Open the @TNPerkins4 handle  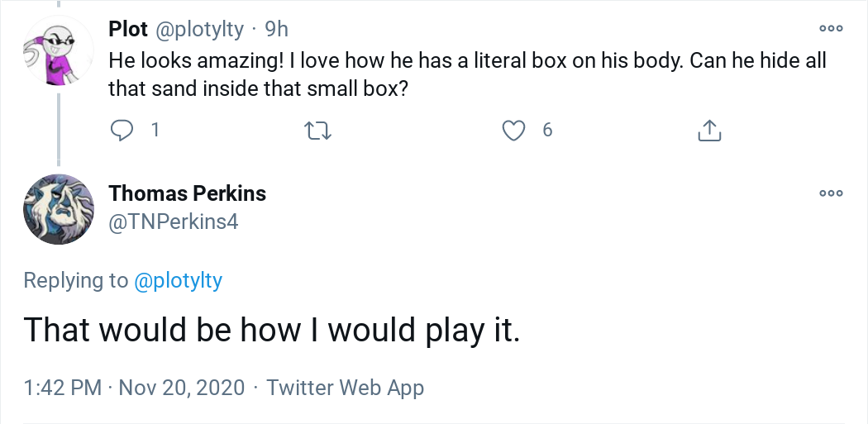[x=174, y=221]
